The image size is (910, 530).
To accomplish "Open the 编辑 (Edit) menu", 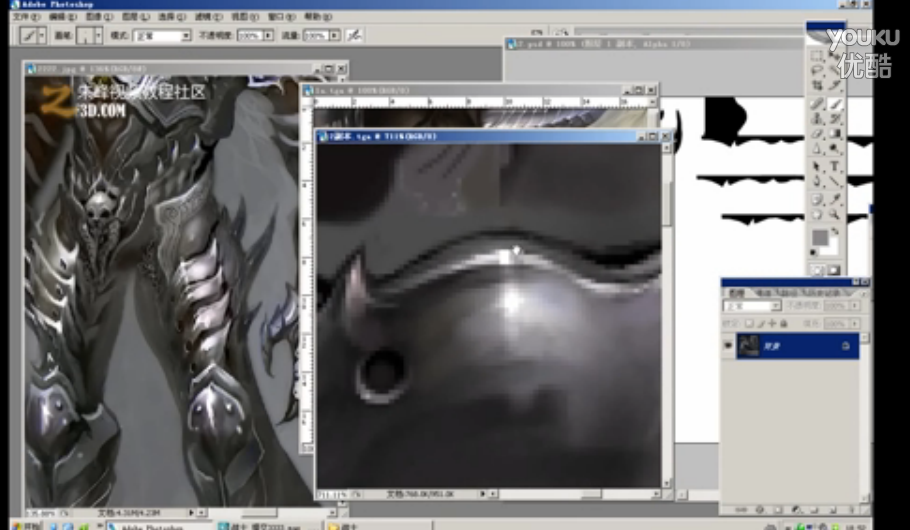I will [x=63, y=16].
